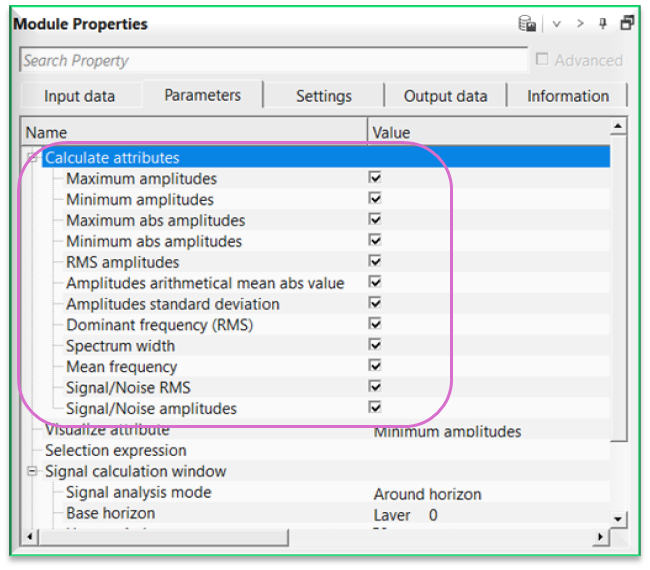Click the horizontal scrollbar right arrow
Viewport: 650px width, 570px height.
[600, 536]
